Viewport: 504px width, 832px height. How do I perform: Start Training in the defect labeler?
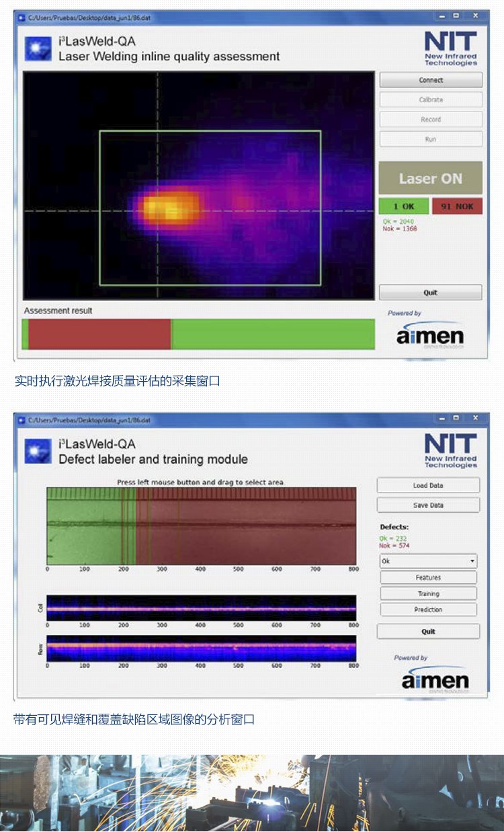point(428,593)
